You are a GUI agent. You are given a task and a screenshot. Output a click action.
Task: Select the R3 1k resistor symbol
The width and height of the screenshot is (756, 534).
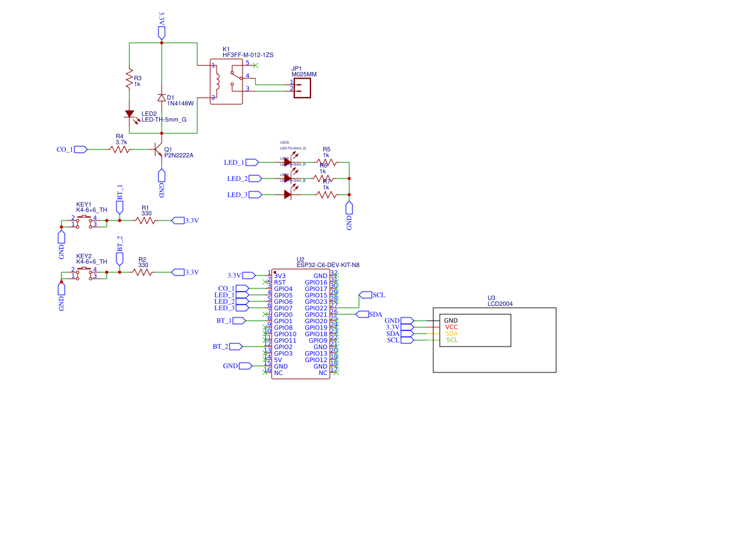click(130, 80)
